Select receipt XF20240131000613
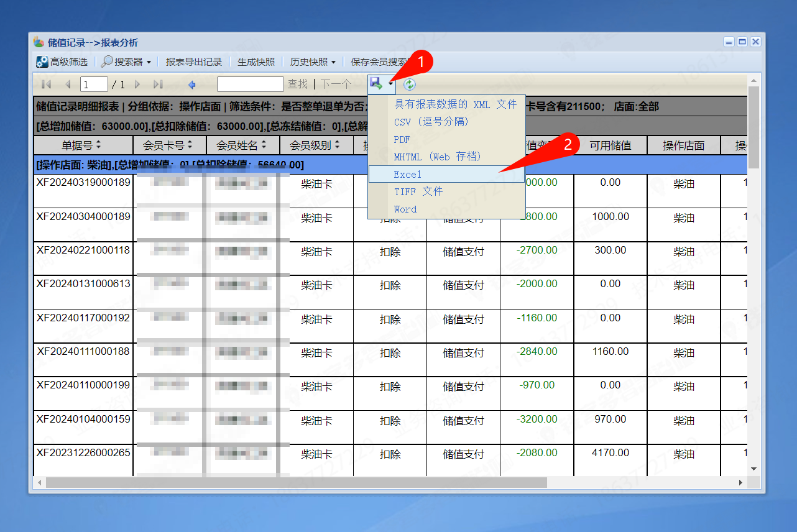The image size is (797, 532). [83, 284]
